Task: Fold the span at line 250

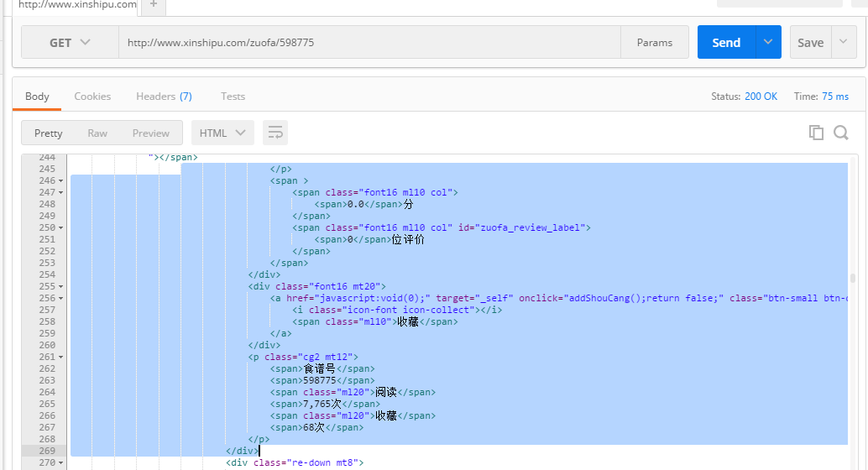Action: click(62, 227)
